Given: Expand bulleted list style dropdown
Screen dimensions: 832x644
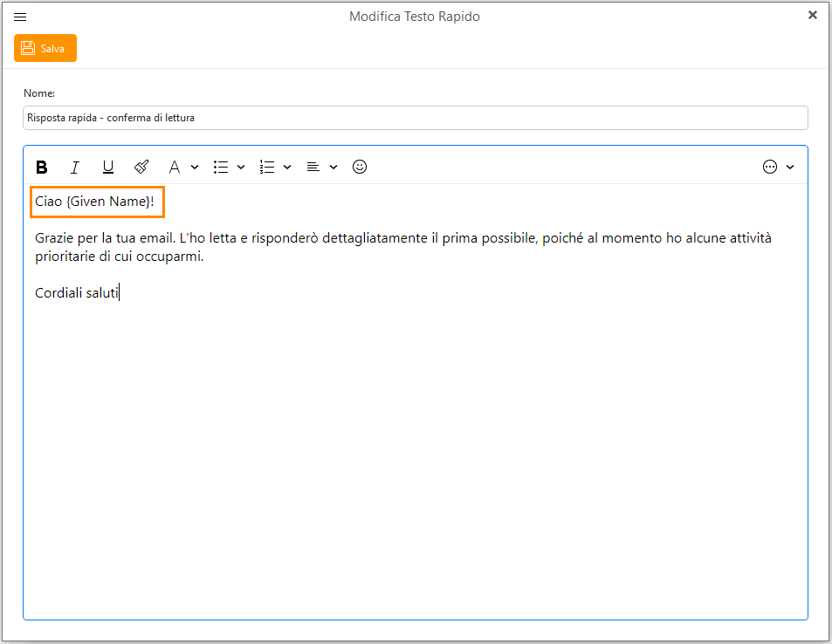Looking at the screenshot, I should coord(241,167).
